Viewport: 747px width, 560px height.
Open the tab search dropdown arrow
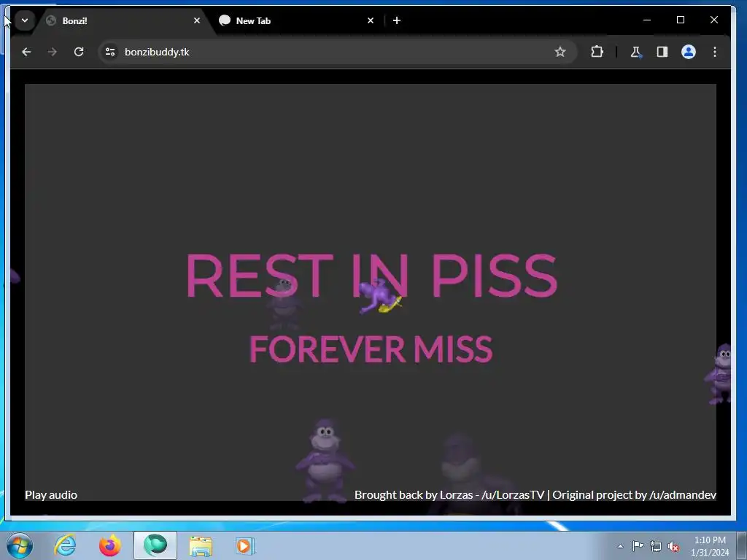25,20
